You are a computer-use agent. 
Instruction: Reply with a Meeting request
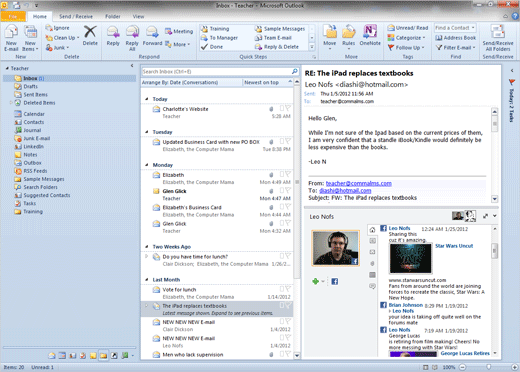179,31
